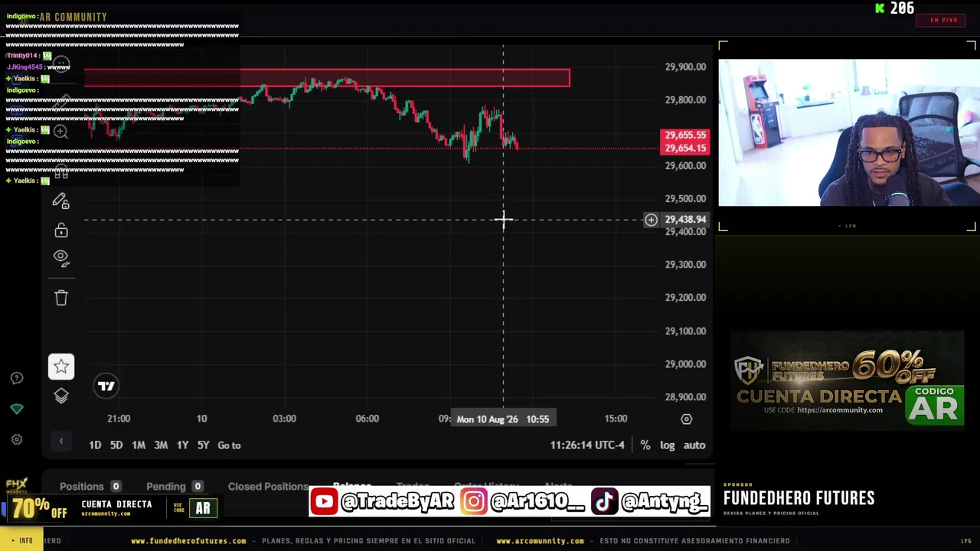Image resolution: width=980 pixels, height=551 pixels.
Task: Set the chart range to 1Y
Action: [182, 445]
